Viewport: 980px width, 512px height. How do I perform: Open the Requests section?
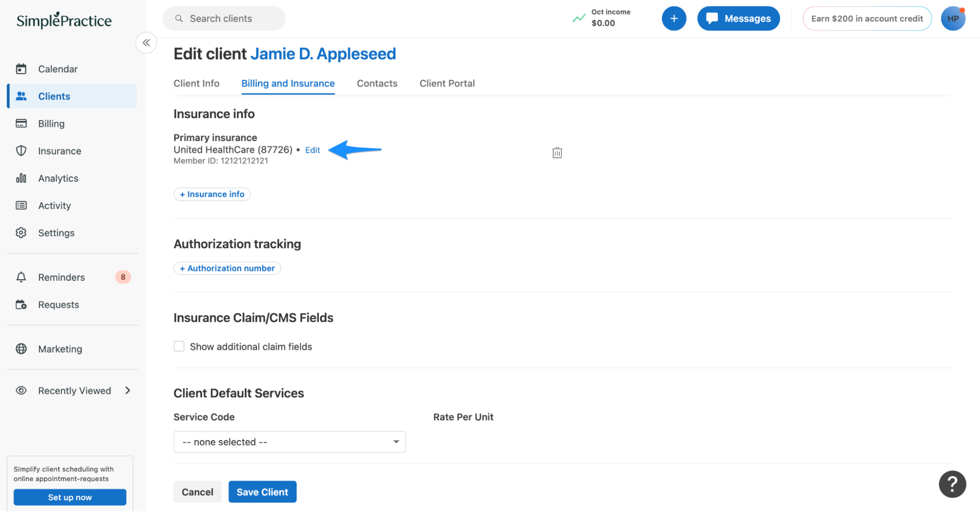[58, 304]
